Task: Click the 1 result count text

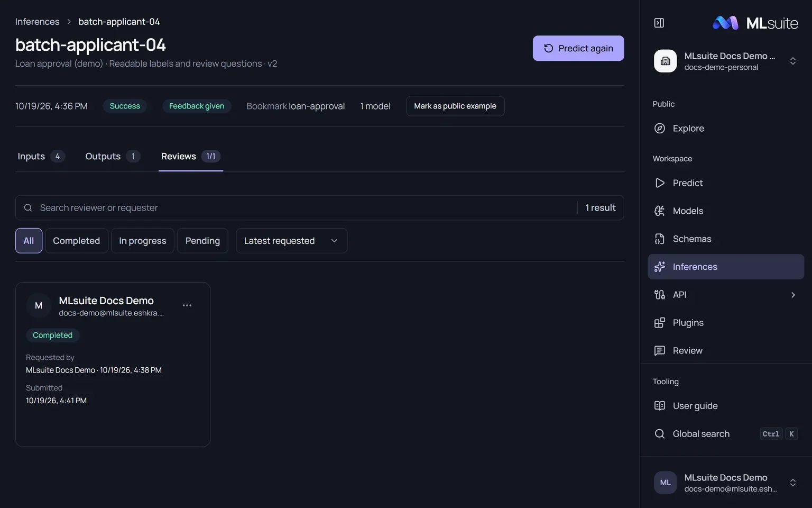Action: (x=601, y=208)
